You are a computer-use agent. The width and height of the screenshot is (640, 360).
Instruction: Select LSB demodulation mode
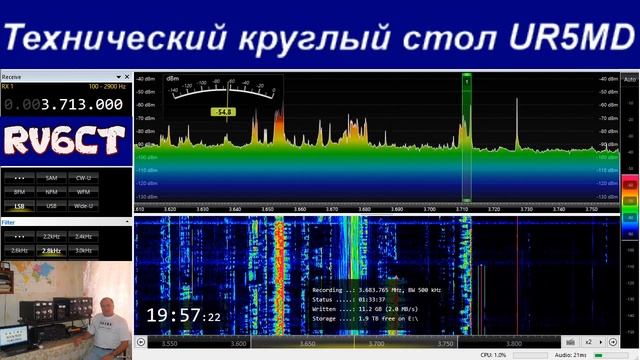tap(19, 206)
